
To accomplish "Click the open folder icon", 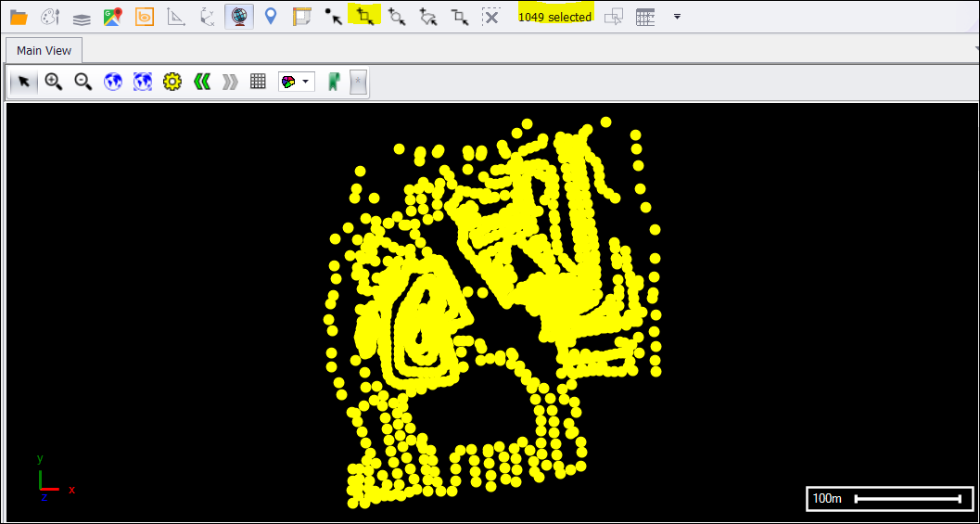I will [x=19, y=17].
